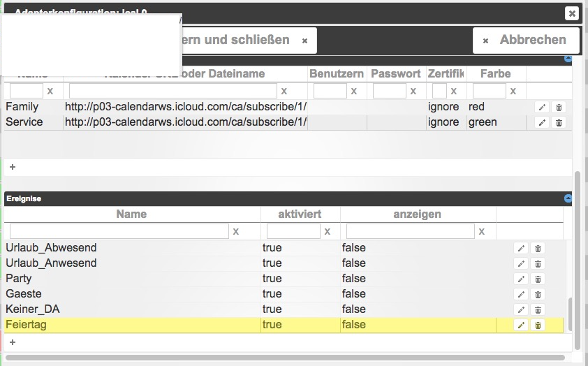Image resolution: width=588 pixels, height=366 pixels.
Task: Collapse the Ereignise section
Action: 568,198
